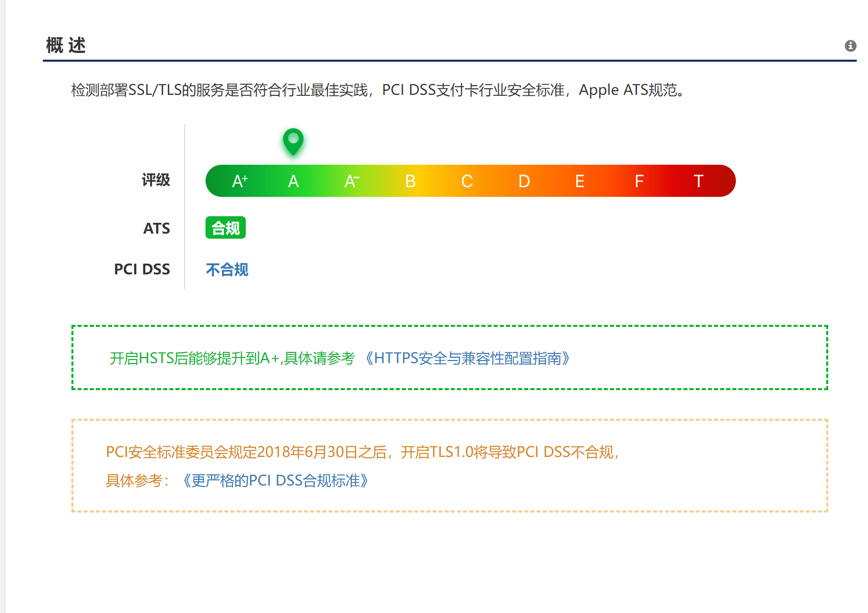
Task: Select the B grade on rating bar
Action: click(410, 181)
